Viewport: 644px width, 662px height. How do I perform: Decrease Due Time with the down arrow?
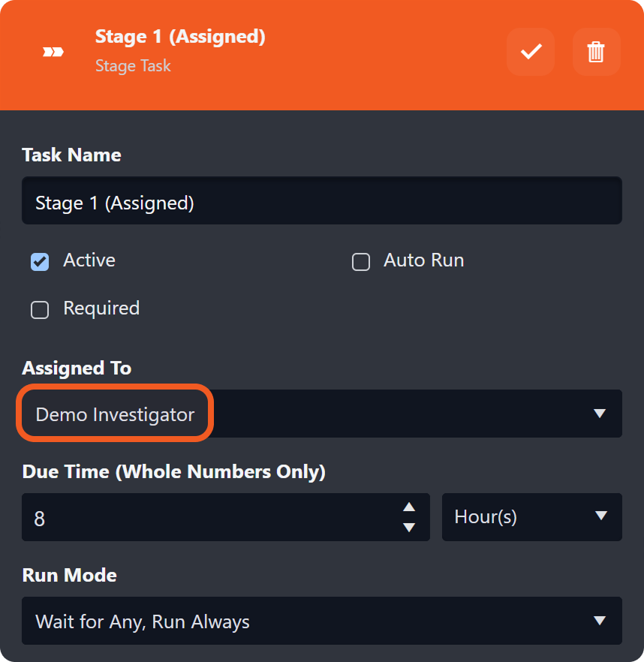tap(409, 527)
